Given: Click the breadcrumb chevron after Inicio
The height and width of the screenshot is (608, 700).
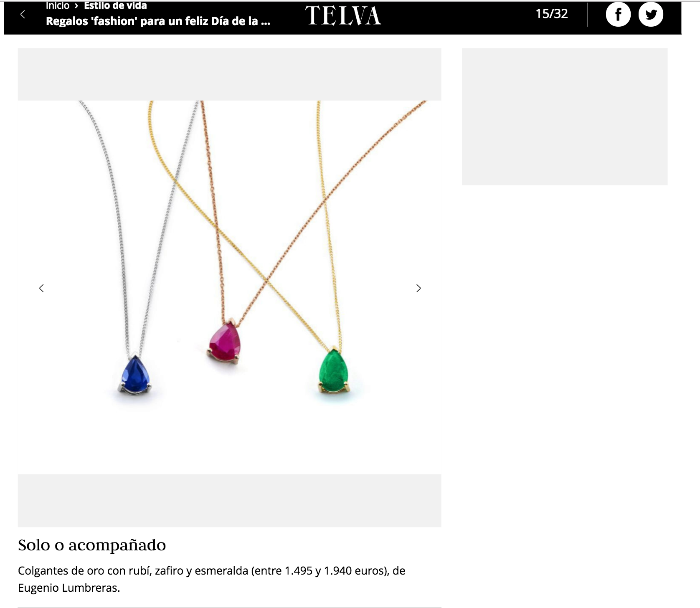Looking at the screenshot, I should [76, 6].
